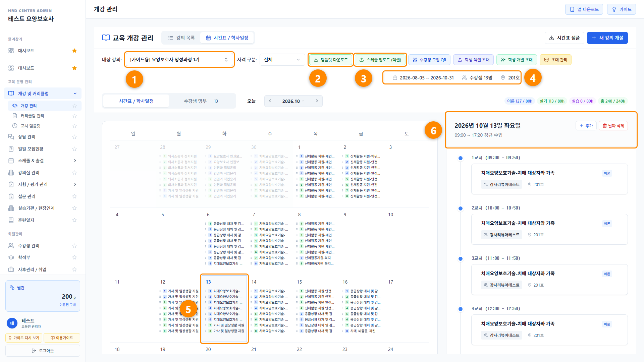Open 초대 관리
Viewport: 644px width, 362px height.
[x=555, y=60]
